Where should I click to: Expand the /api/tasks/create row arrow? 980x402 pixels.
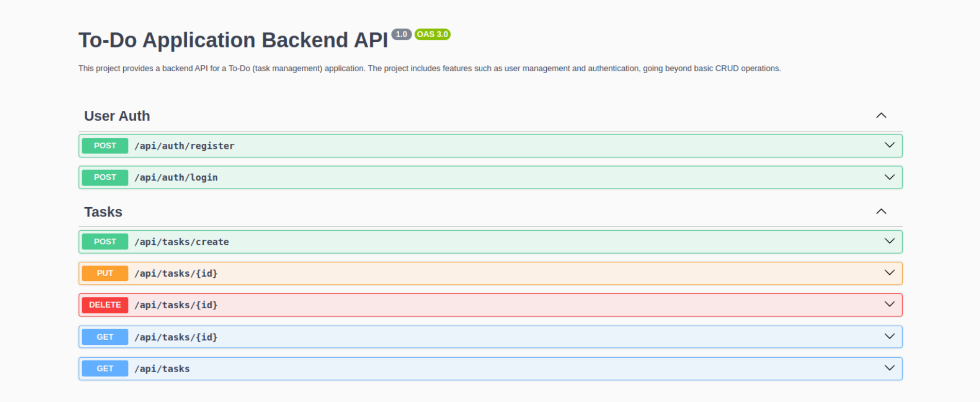[890, 241]
